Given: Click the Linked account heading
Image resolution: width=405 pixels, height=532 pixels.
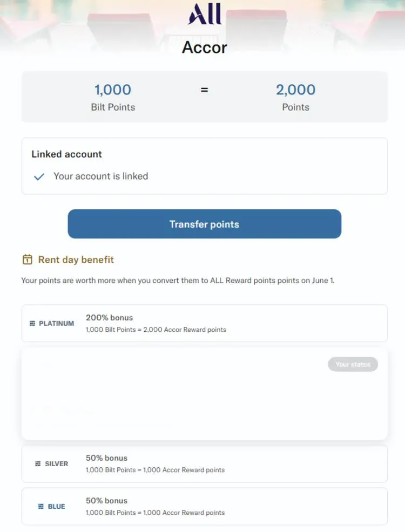Looking at the screenshot, I should [66, 154].
